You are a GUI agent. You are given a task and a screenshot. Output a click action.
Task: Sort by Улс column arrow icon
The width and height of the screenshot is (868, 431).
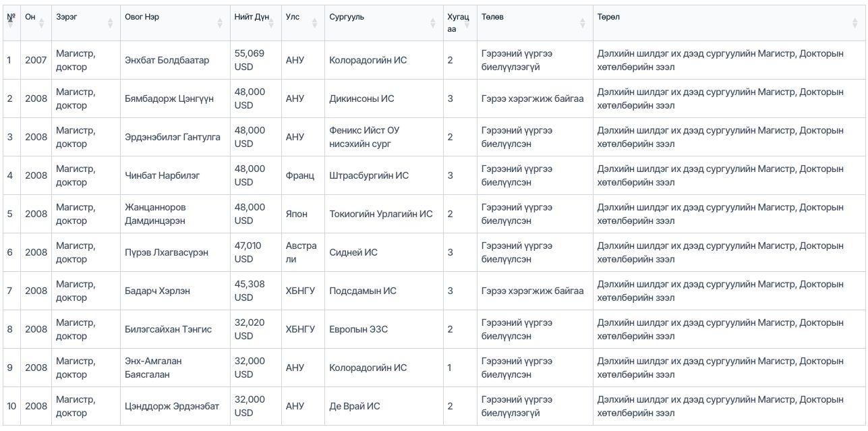[314, 23]
